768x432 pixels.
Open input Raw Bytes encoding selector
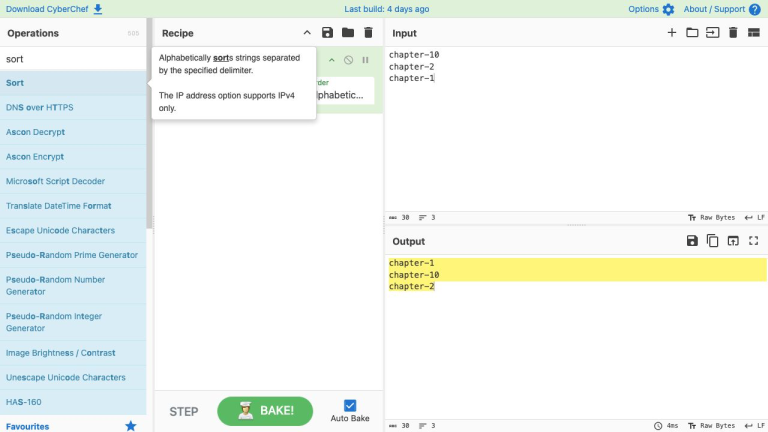711,217
